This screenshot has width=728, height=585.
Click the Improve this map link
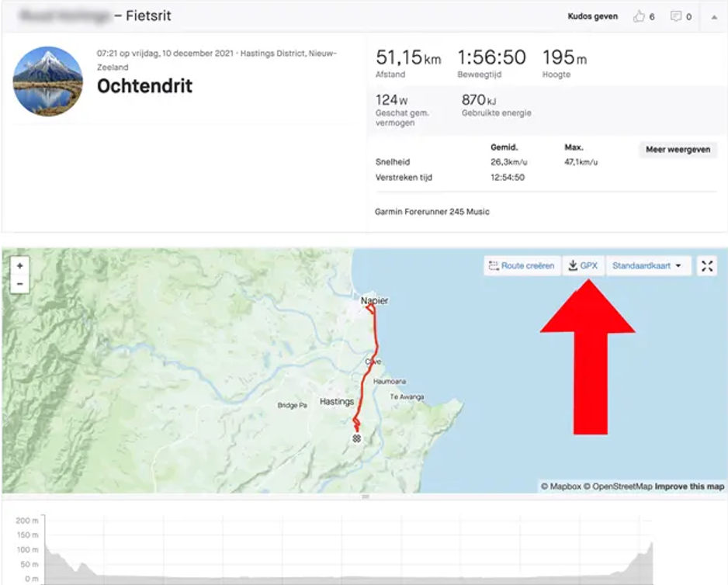(x=689, y=486)
